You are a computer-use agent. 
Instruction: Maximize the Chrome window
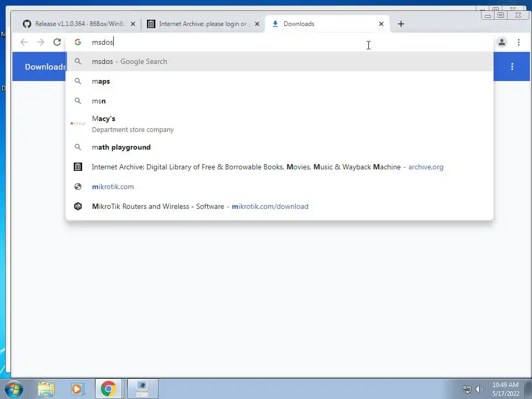coord(501,15)
